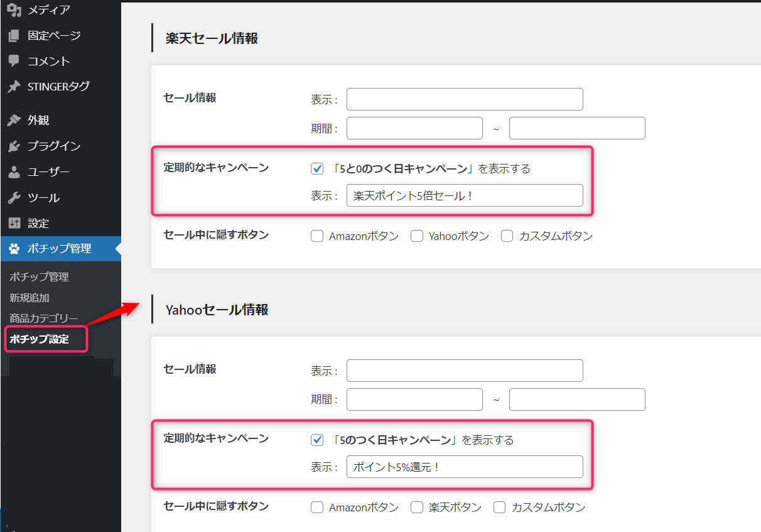
Task: Select the ポチップ管理 top menu item
Action: [60, 249]
